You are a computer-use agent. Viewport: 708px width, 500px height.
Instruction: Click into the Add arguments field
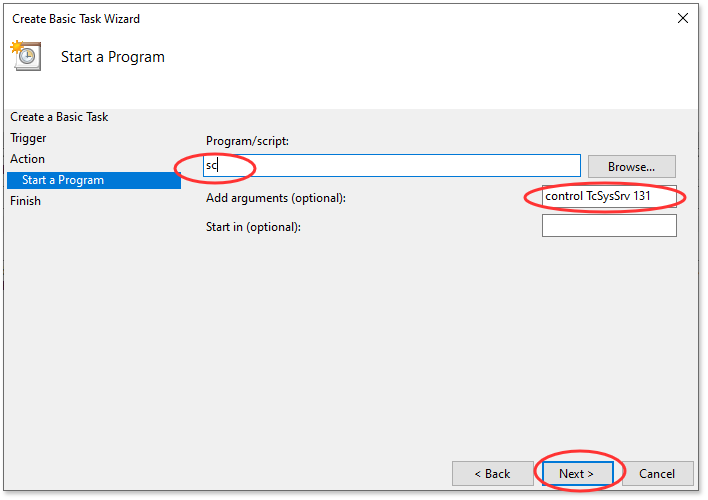(608, 197)
